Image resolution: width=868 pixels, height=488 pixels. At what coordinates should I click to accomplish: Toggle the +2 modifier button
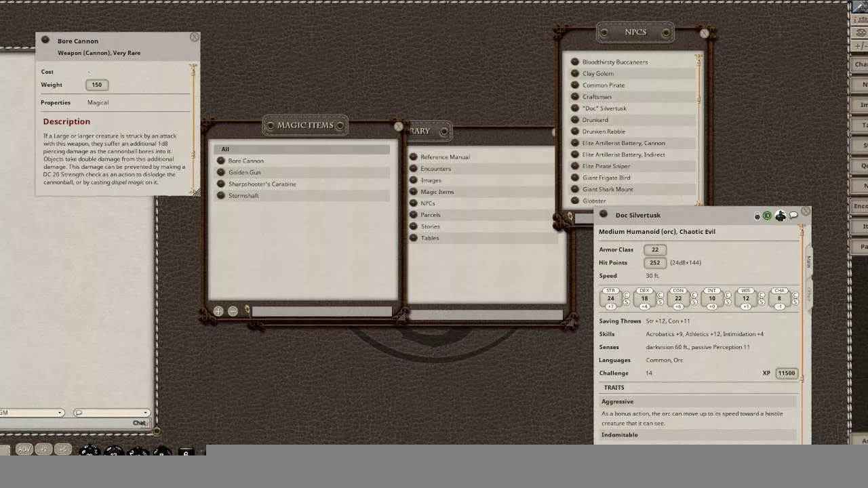coord(43,449)
